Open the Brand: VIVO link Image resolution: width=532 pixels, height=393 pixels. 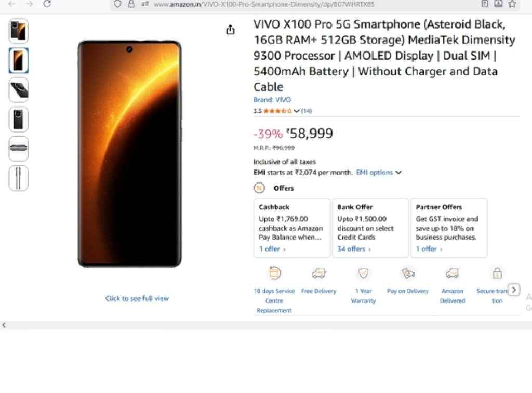tap(272, 100)
